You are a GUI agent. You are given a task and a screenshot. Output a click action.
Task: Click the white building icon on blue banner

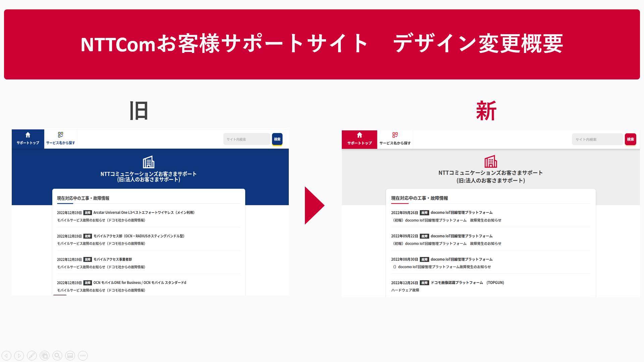pos(149,162)
